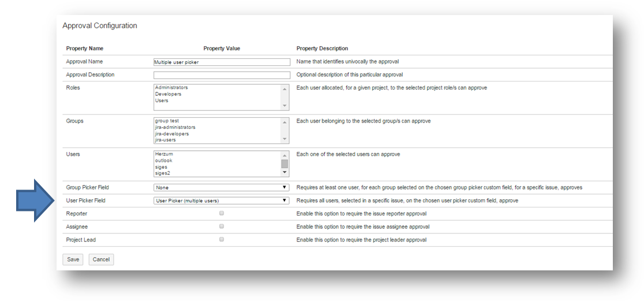Enable the Assignee approval checkbox
The width and height of the screenshot is (644, 301).
point(222,226)
